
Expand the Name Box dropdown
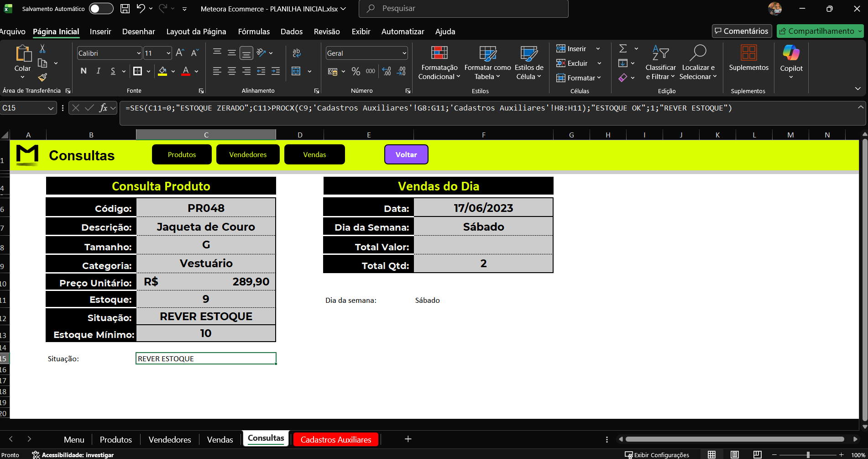click(51, 108)
